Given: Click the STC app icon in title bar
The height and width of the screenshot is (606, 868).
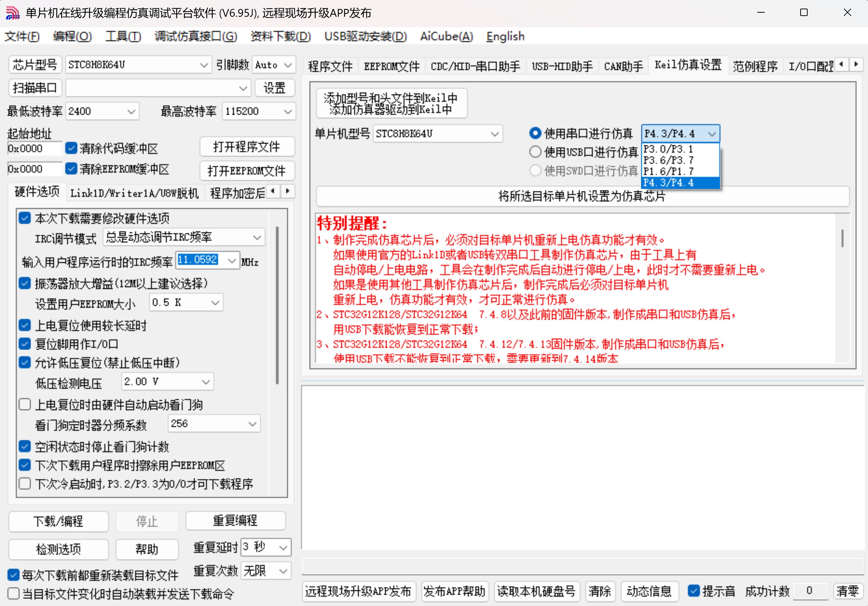Looking at the screenshot, I should (x=12, y=13).
